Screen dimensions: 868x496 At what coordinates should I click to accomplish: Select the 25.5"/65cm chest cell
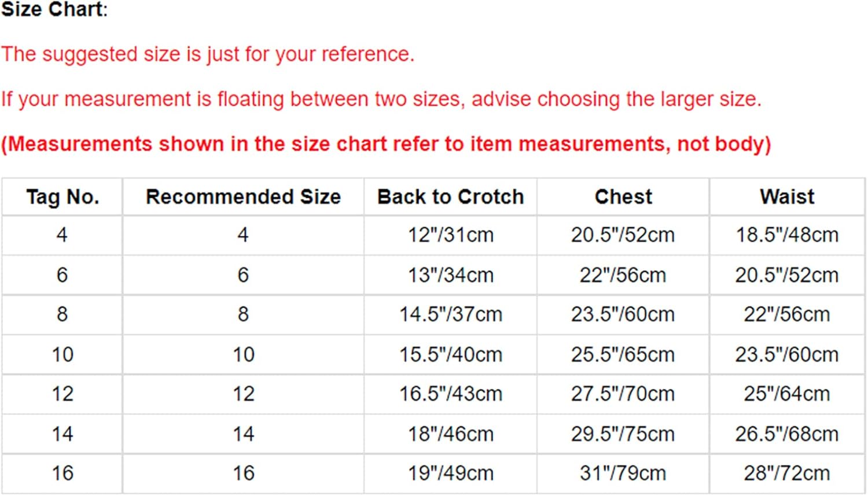pos(623,354)
